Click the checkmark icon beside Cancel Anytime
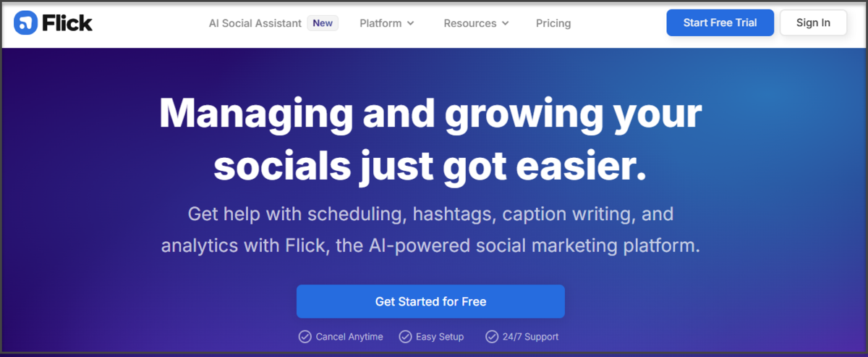This screenshot has width=868, height=357. click(305, 337)
